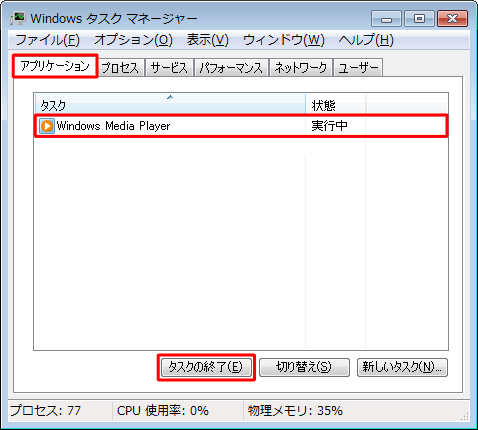Click the 切り替え(S) button
The width and height of the screenshot is (478, 430).
304,367
